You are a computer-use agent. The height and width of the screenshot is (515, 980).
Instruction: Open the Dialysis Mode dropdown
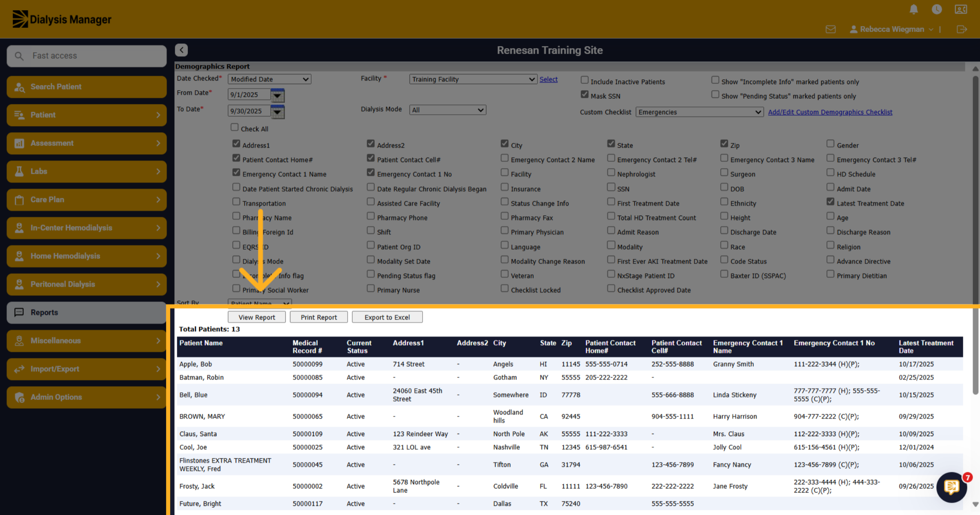pos(448,110)
